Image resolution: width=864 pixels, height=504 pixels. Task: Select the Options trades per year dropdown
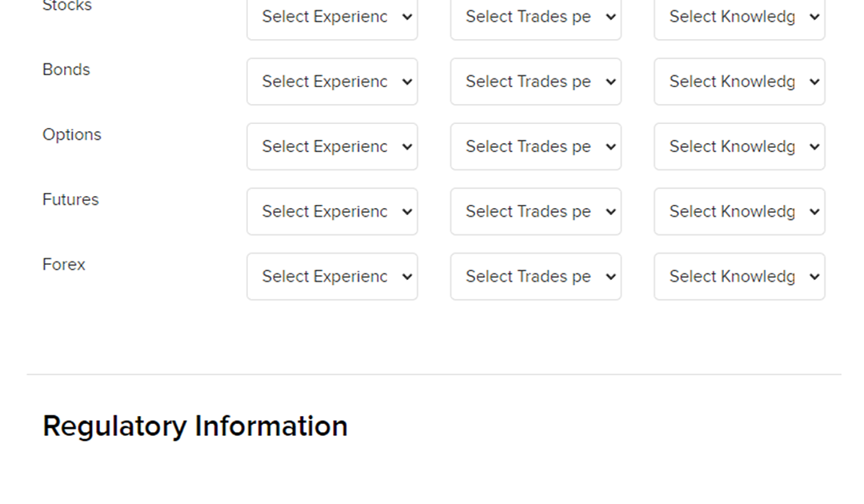click(x=535, y=146)
